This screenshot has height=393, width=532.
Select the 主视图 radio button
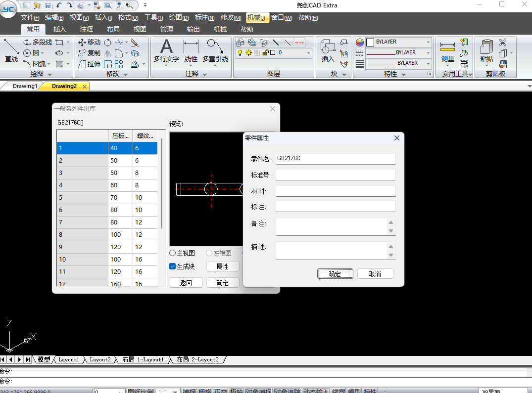[173, 253]
